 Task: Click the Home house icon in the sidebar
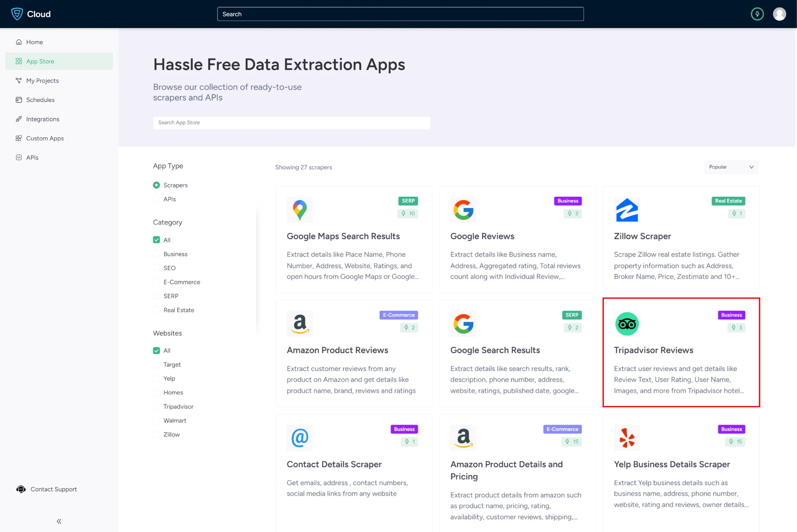coord(19,42)
